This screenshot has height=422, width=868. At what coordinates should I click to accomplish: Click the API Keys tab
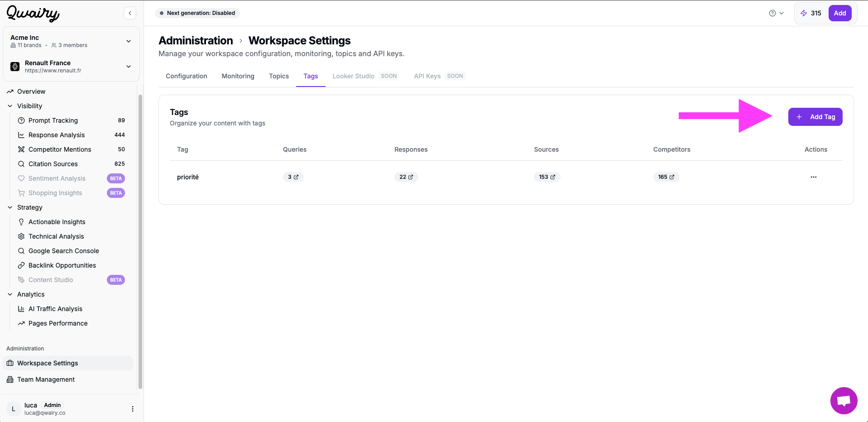439,76
